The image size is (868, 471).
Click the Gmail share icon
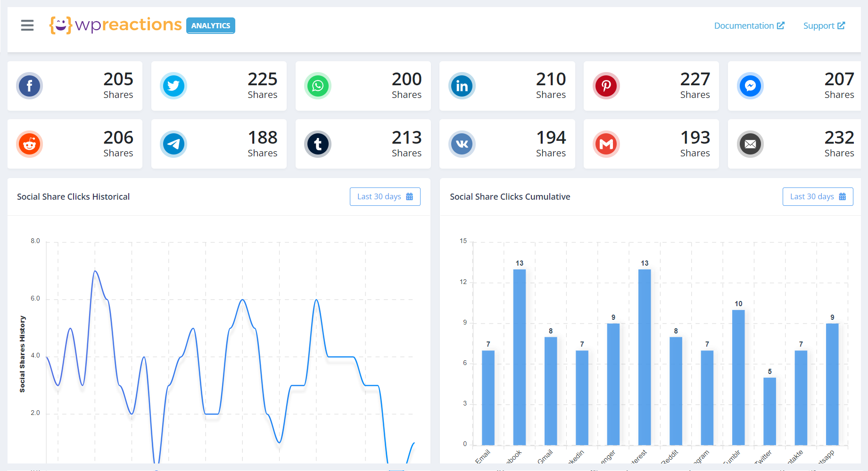point(606,144)
